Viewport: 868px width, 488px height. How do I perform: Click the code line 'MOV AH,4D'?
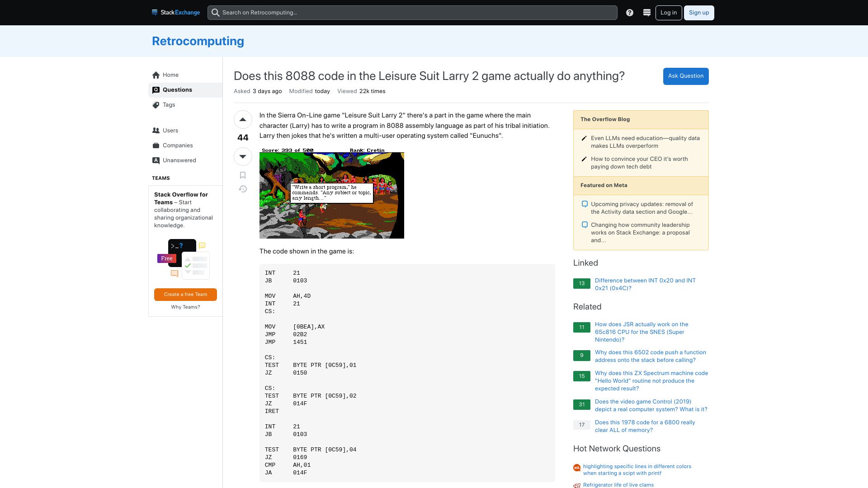288,296
